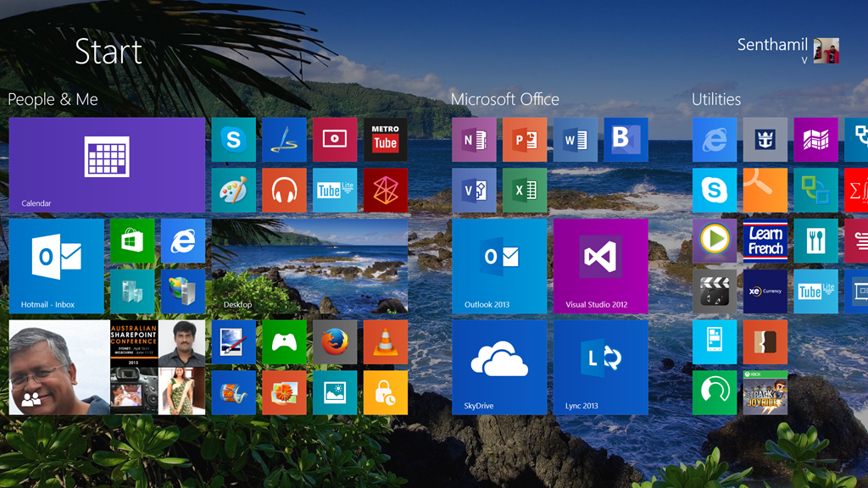Open the Calendar tile
Image resolution: width=868 pixels, height=488 pixels.
click(x=107, y=164)
